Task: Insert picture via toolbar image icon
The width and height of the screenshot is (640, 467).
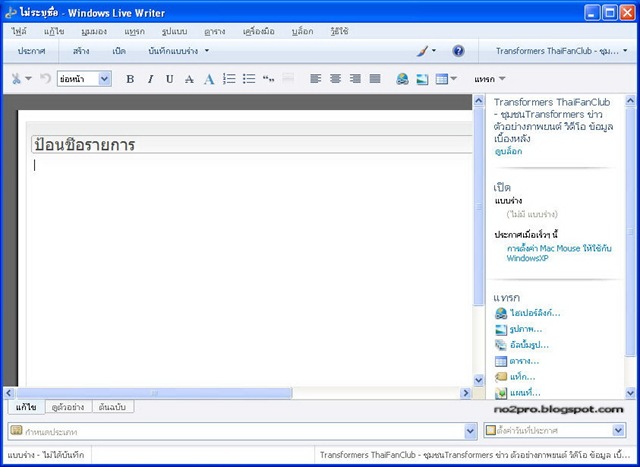Action: [422, 79]
